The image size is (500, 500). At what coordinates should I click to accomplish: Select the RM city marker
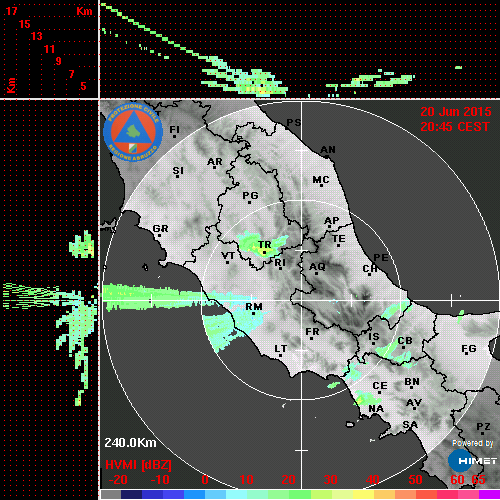pos(254,314)
